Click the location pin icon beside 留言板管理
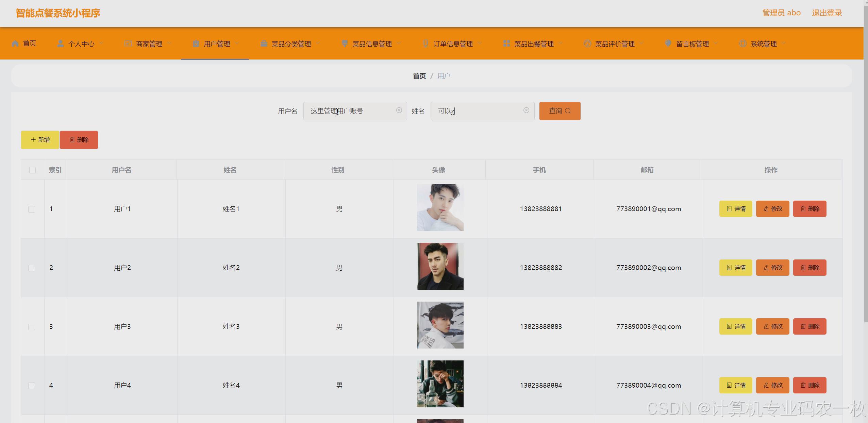The image size is (868, 423). point(668,44)
